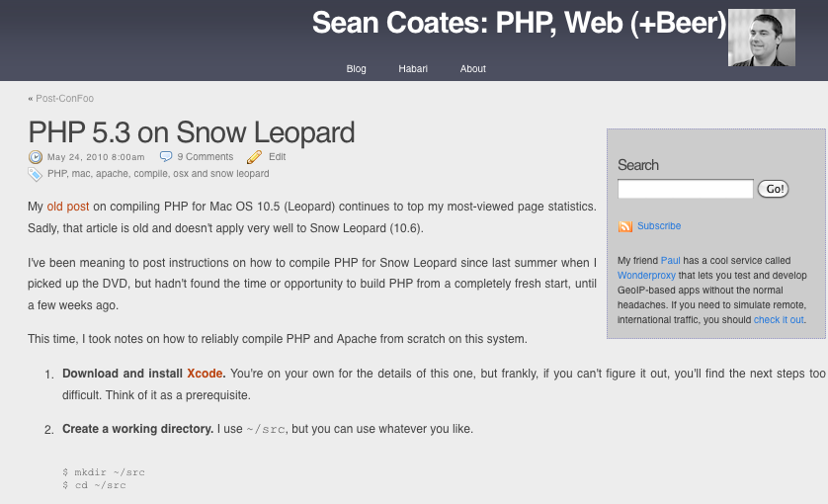828x504 pixels.
Task: Follow the 'check it out' link
Action: click(x=779, y=319)
